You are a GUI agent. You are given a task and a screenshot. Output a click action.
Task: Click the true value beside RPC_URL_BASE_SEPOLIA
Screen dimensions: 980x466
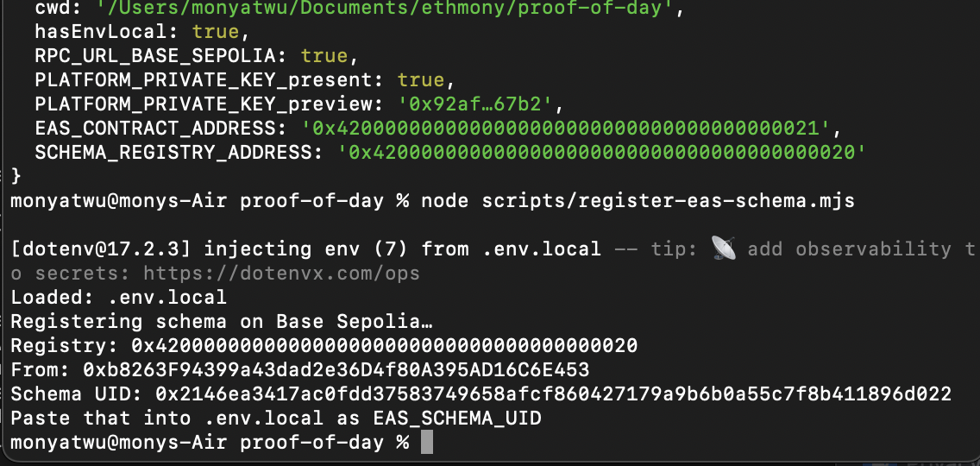(324, 56)
